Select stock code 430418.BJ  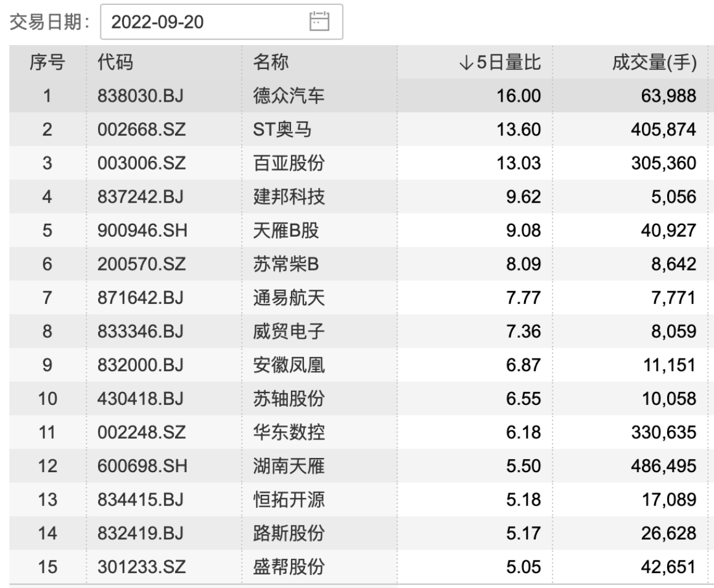point(140,399)
